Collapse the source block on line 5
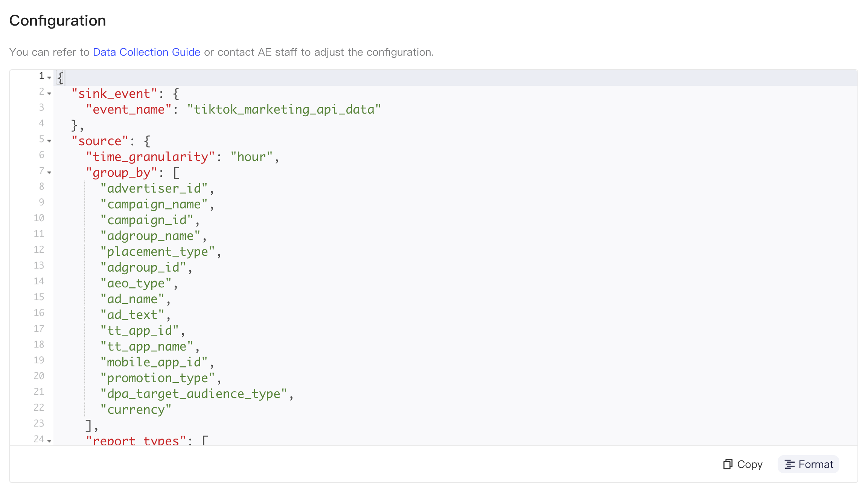This screenshot has width=868, height=492. [x=49, y=141]
